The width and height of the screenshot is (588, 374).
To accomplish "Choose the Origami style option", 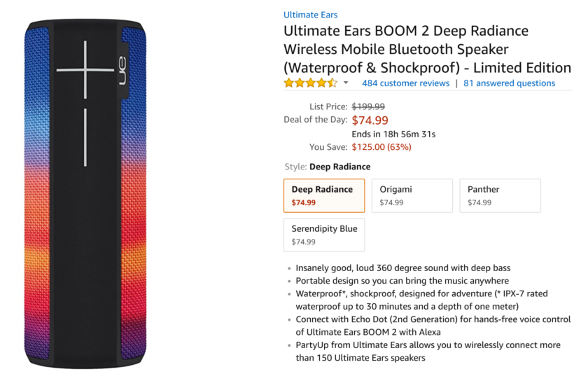I will click(x=412, y=195).
